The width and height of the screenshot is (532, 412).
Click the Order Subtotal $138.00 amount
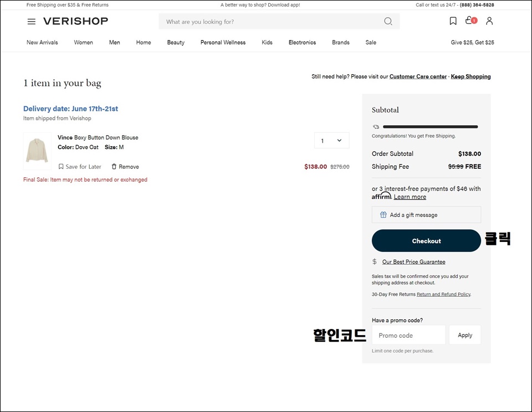click(469, 153)
